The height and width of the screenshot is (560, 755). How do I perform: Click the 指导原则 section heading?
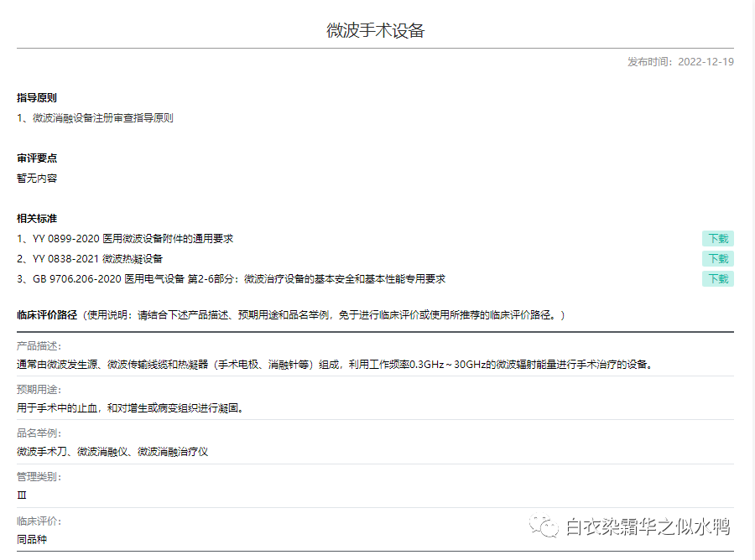[x=37, y=97]
